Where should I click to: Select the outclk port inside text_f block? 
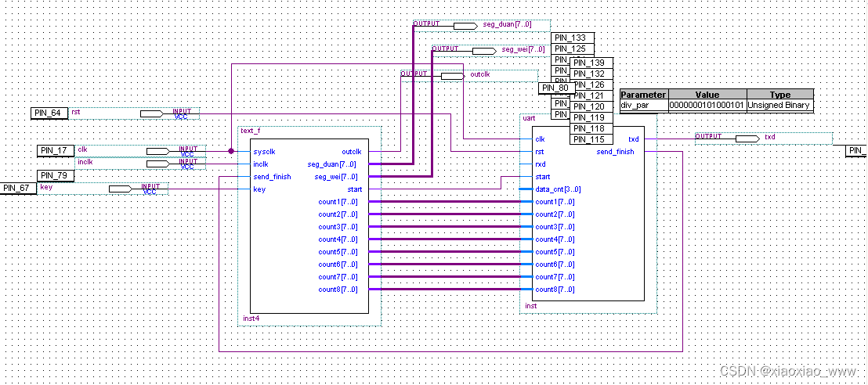pos(352,152)
